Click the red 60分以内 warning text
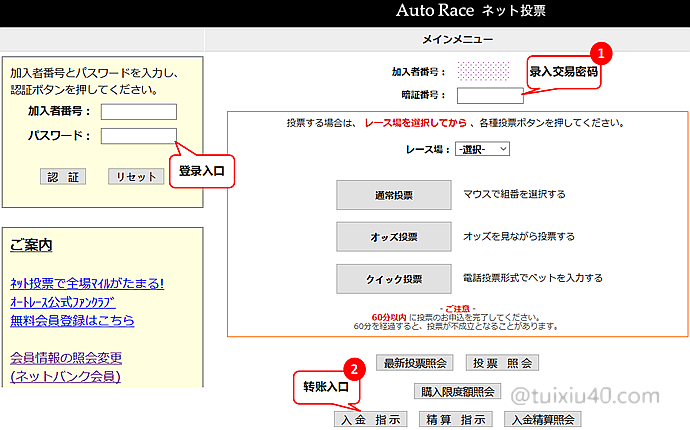This screenshot has width=690, height=430. coord(389,317)
